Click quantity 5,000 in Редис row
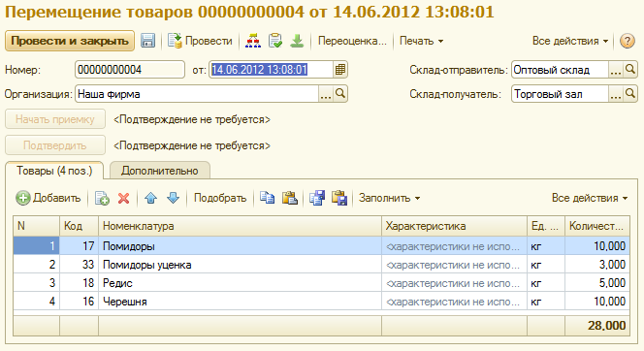644x351 pixels. coord(597,283)
